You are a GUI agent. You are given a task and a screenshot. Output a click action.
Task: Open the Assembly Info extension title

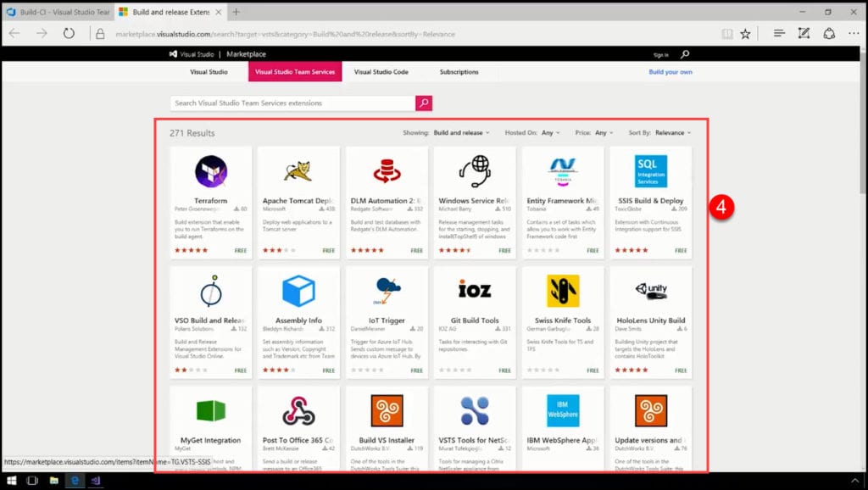pos(298,320)
